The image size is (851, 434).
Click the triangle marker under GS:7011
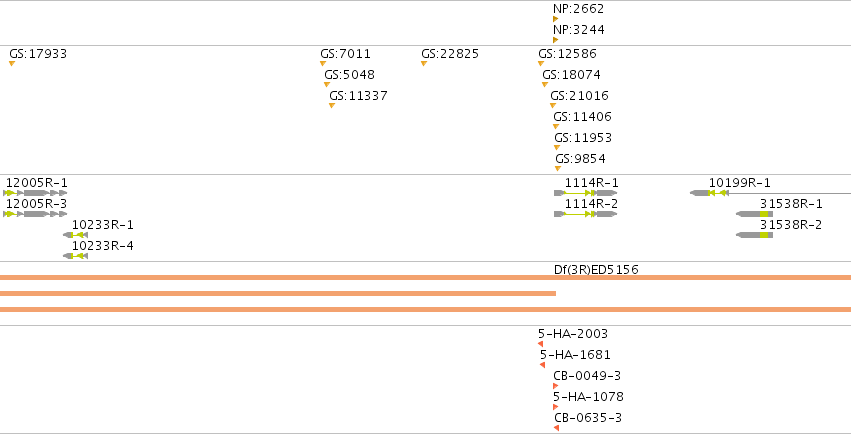pos(323,63)
